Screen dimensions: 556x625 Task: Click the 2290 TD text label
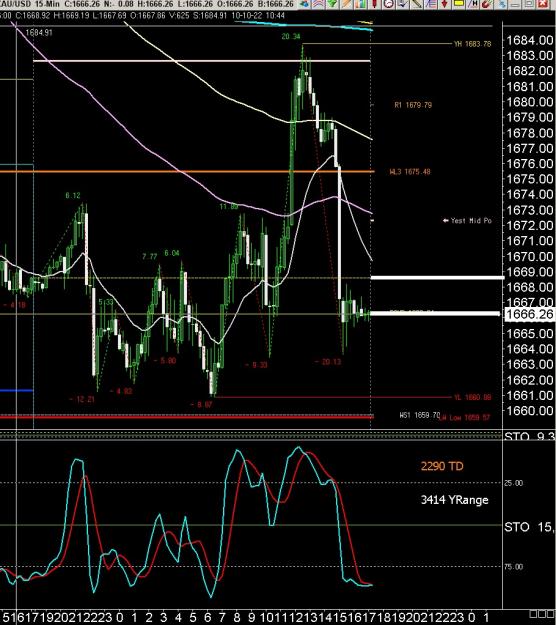[442, 466]
